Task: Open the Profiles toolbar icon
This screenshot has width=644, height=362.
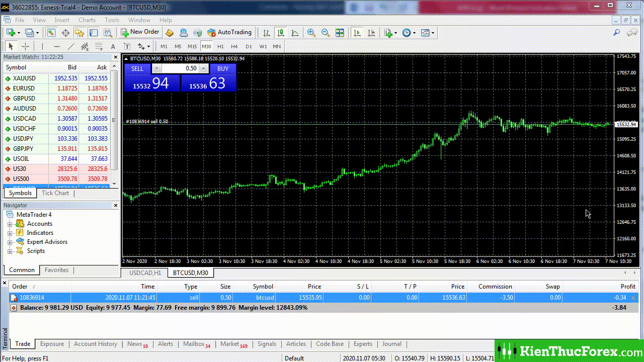Action: [x=29, y=33]
